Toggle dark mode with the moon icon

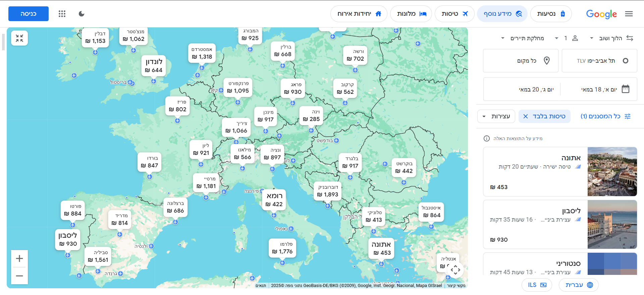82,14
